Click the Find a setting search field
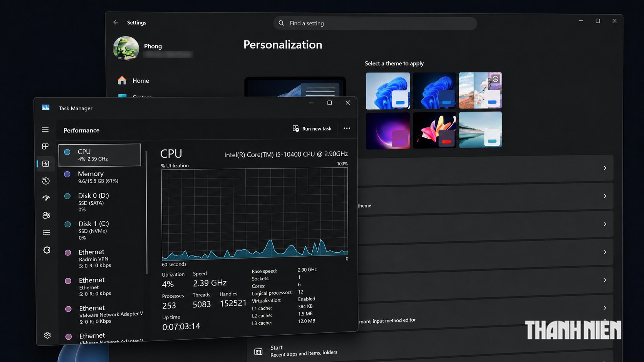Screen dimensions: 644x362 pyautogui.click(x=375, y=23)
